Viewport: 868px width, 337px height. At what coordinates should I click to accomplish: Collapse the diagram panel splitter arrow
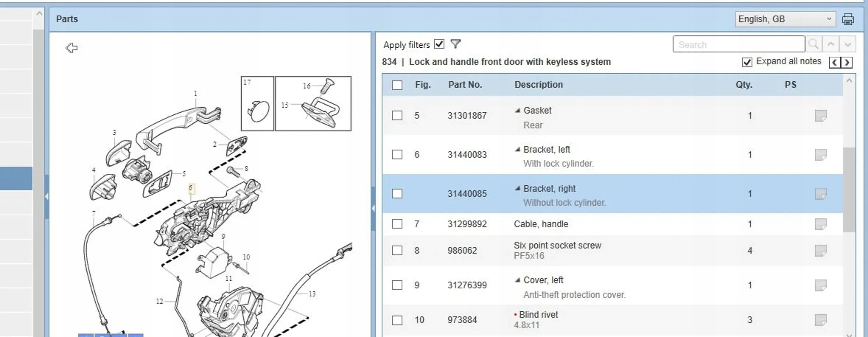point(373,208)
